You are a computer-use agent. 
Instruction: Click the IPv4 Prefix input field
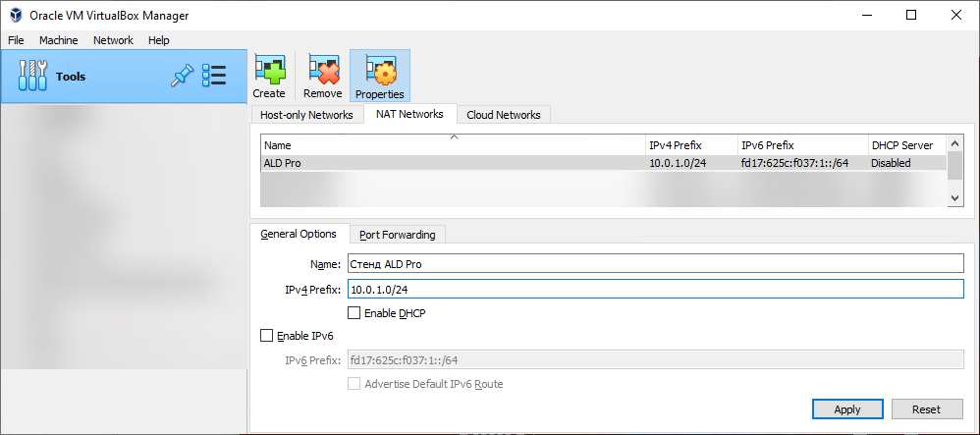655,290
